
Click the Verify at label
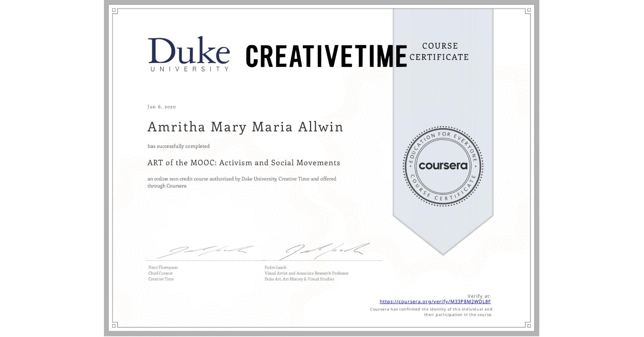[478, 295]
